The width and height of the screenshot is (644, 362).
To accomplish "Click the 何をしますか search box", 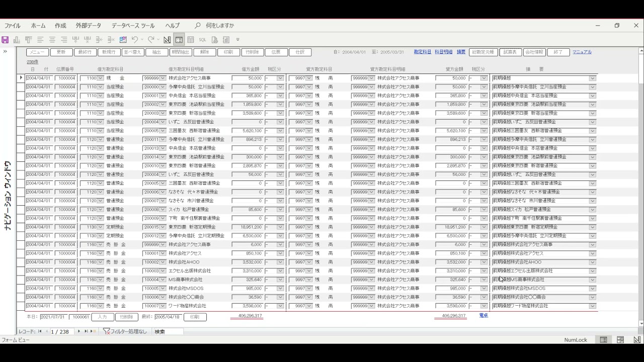I will 219,26.
